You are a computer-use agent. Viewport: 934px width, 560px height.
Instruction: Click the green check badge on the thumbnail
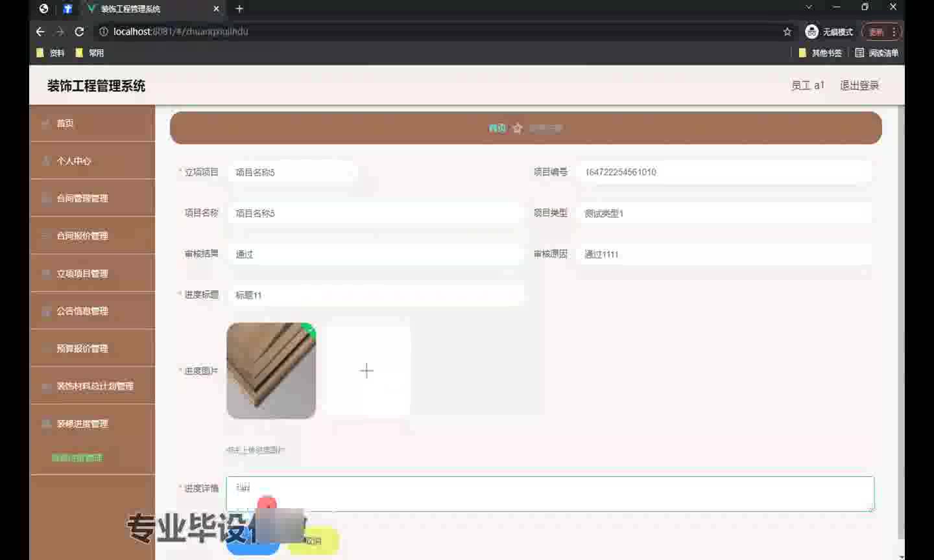click(x=309, y=331)
